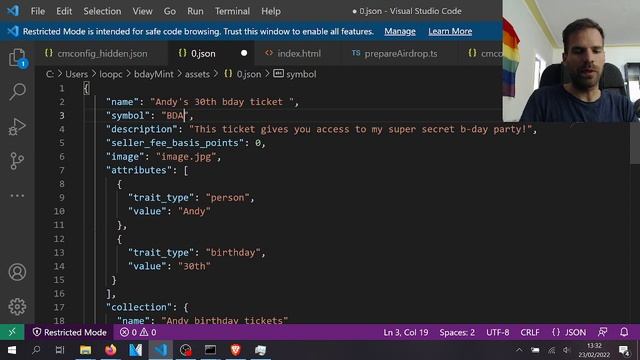This screenshot has width=640, height=360.
Task: Open the Help menu
Action: click(271, 11)
